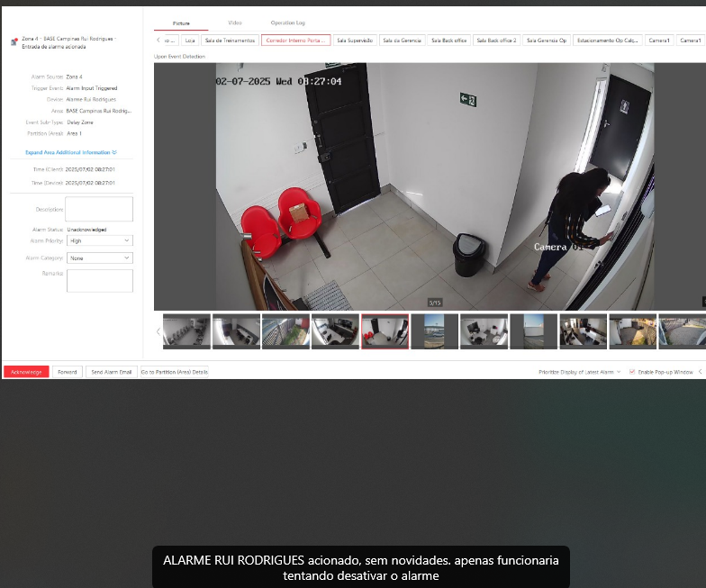Select the highlighted corridor thumbnail with red chairs
This screenshot has height=588, width=706.
[x=385, y=331]
